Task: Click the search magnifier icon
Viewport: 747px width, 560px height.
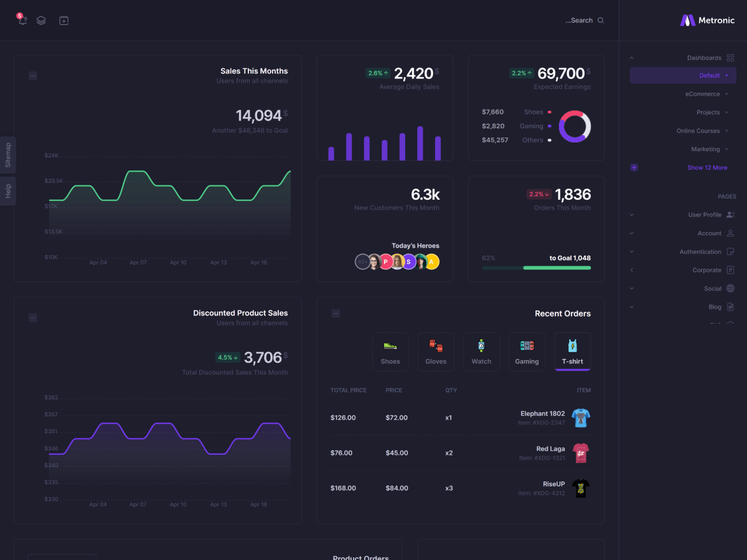Action: coord(601,21)
